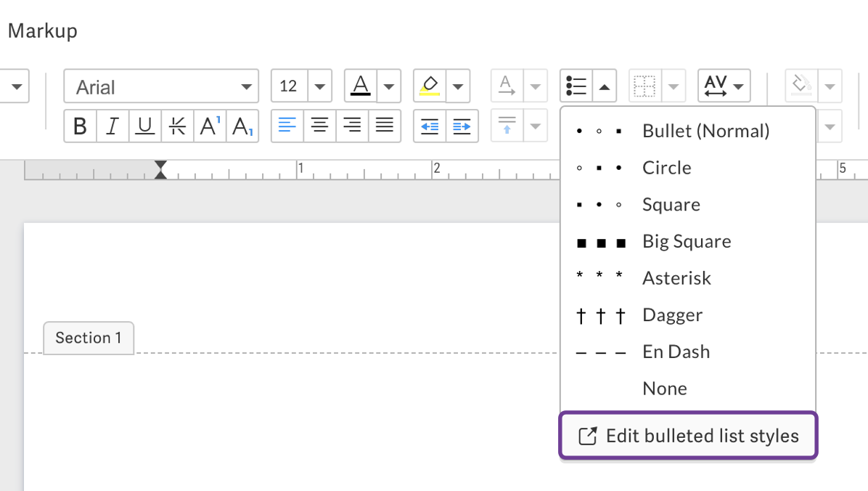Apply strikethrough formatting
The width and height of the screenshot is (868, 491).
coord(176,126)
